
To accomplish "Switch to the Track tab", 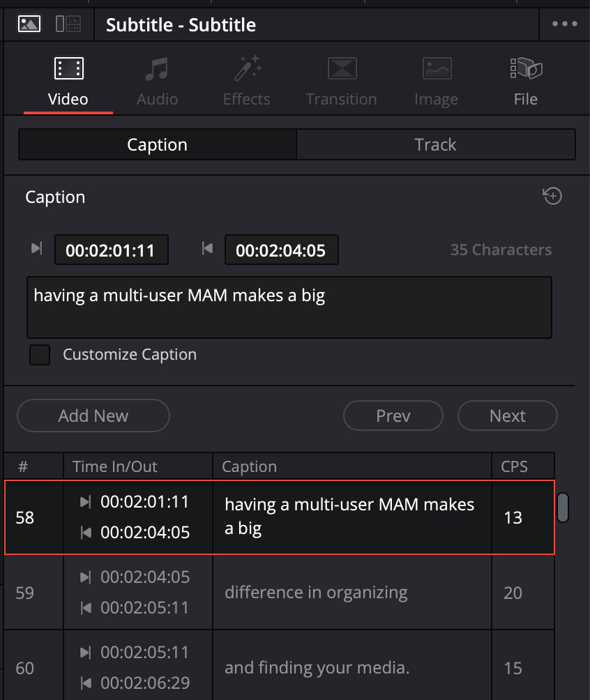I will (x=435, y=144).
